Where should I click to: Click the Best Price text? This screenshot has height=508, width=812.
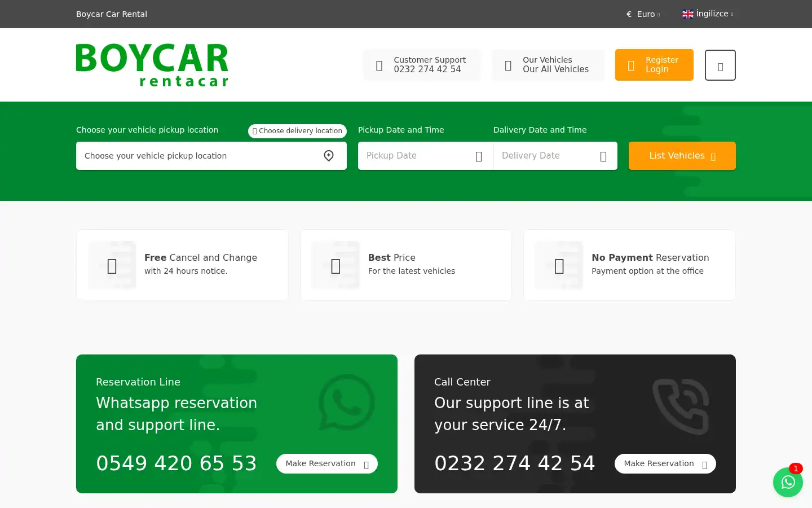pos(392,257)
